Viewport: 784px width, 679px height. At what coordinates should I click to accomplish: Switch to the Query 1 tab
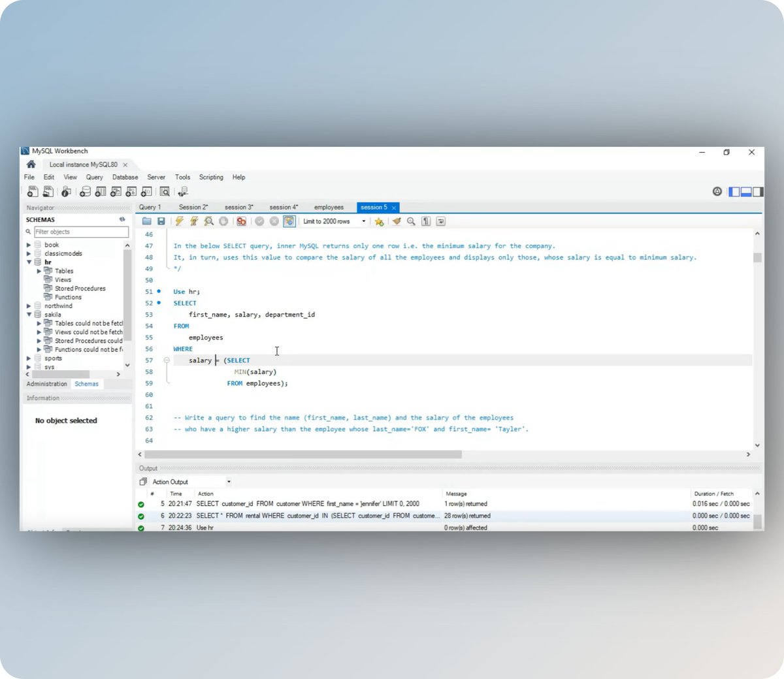150,207
